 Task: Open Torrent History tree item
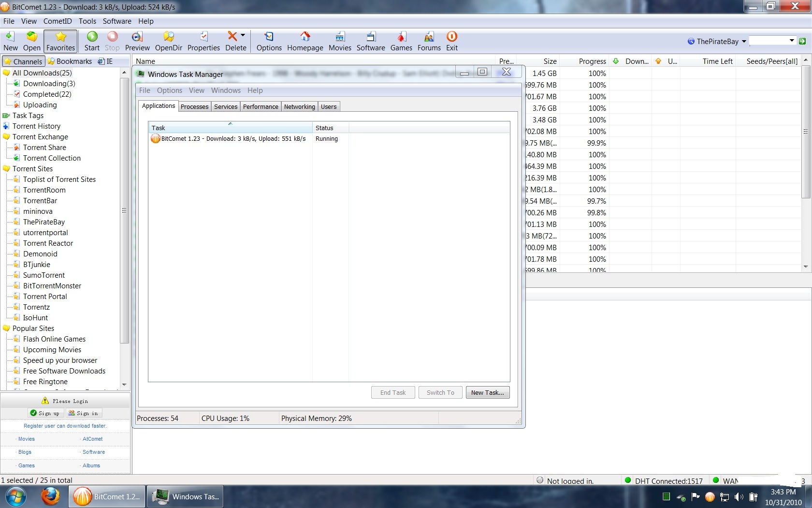click(x=36, y=126)
